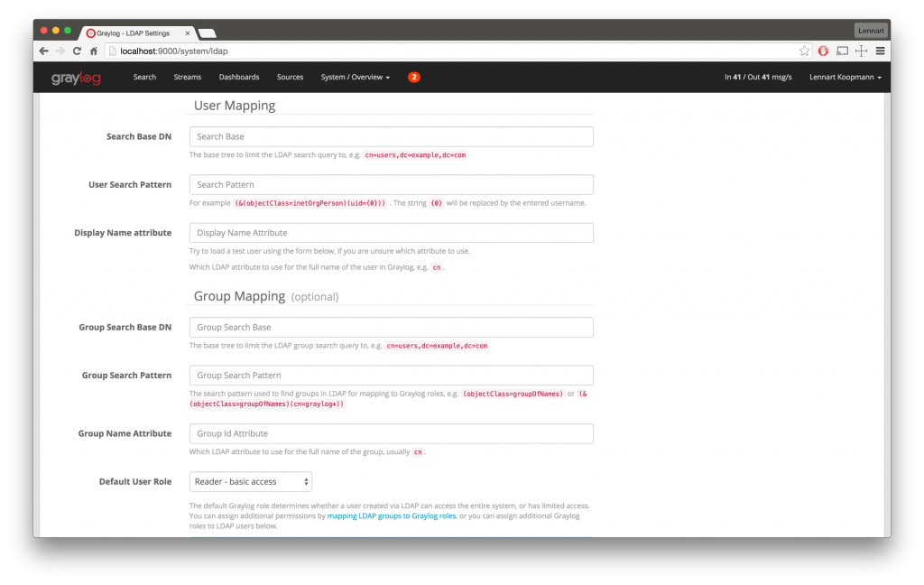Image resolution: width=924 pixels, height=585 pixels.
Task: Click the crosshair extension icon
Action: pos(861,51)
